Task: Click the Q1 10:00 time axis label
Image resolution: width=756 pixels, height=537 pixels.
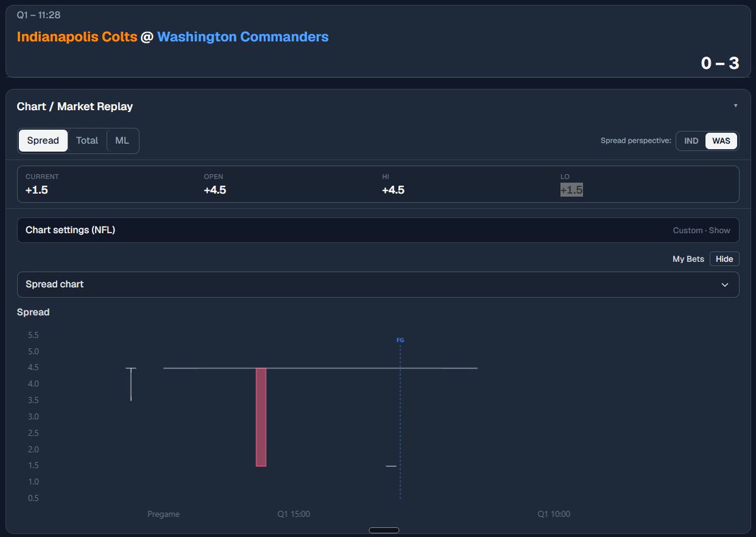Action: (554, 514)
